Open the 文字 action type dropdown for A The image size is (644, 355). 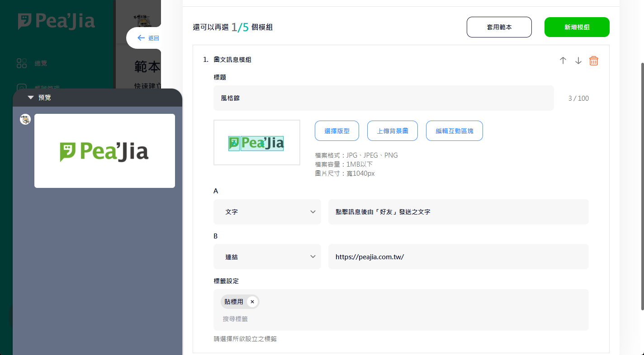click(267, 212)
